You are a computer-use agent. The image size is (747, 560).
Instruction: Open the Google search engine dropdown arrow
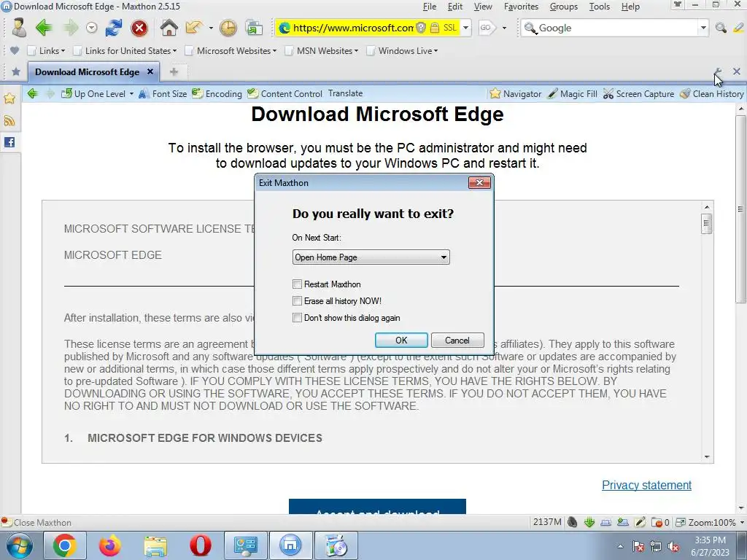point(703,28)
